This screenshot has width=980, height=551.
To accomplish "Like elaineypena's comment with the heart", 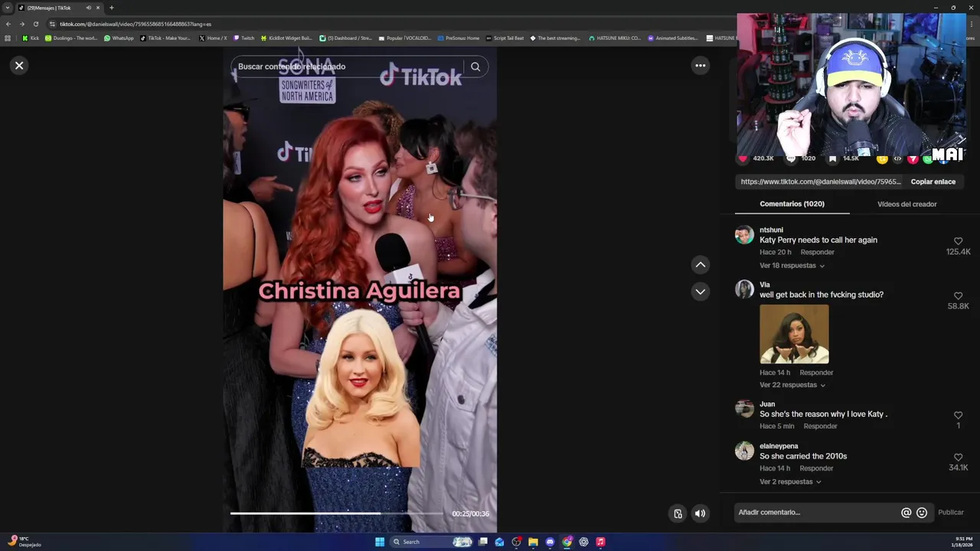I will point(958,457).
